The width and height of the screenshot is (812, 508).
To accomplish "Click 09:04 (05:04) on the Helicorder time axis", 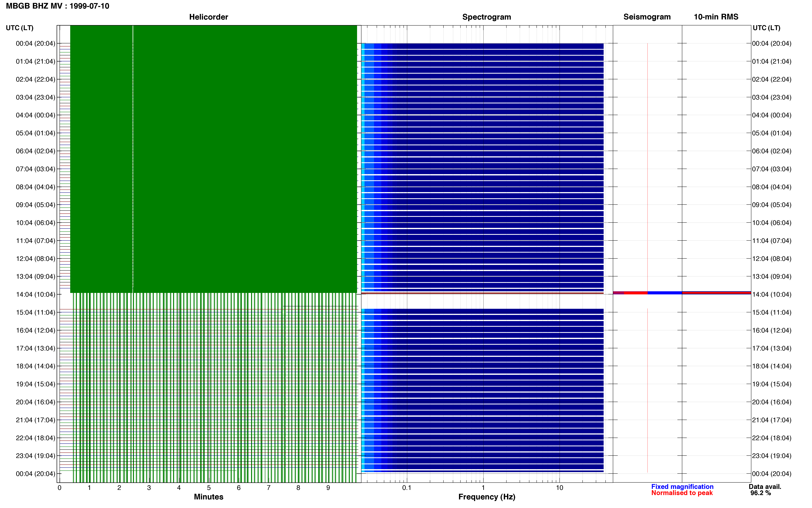I will (x=36, y=205).
